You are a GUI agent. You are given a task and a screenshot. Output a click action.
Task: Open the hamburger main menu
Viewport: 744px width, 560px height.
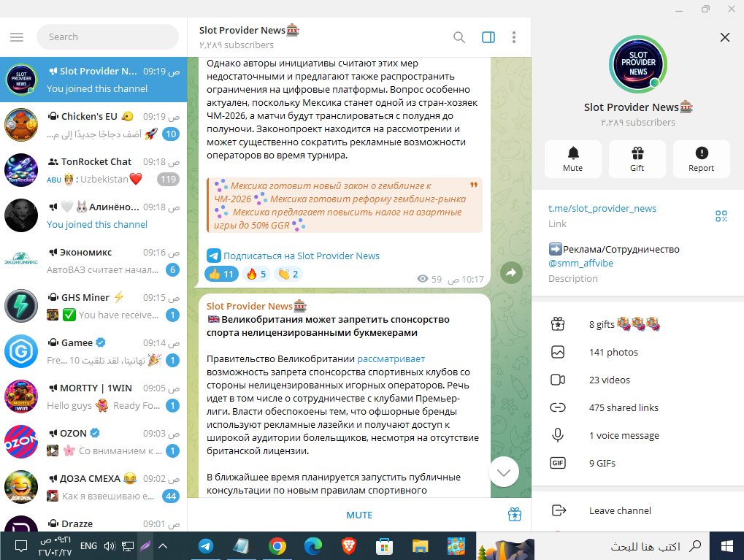pyautogui.click(x=17, y=37)
